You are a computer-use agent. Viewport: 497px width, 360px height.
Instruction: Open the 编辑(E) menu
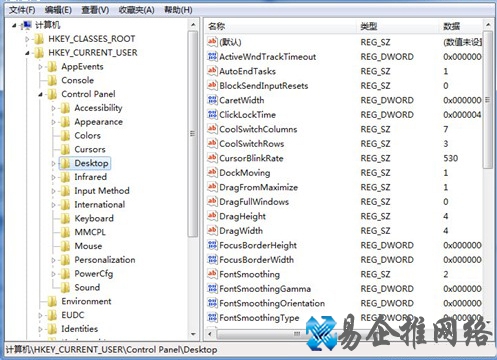coord(58,10)
